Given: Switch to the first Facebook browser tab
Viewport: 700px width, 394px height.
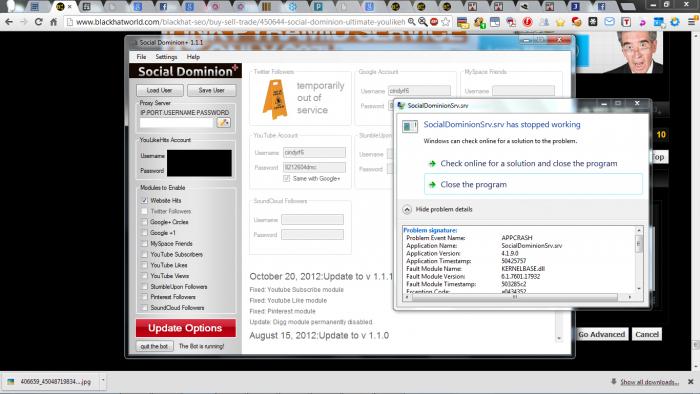Looking at the screenshot, I should pyautogui.click(x=163, y=6).
